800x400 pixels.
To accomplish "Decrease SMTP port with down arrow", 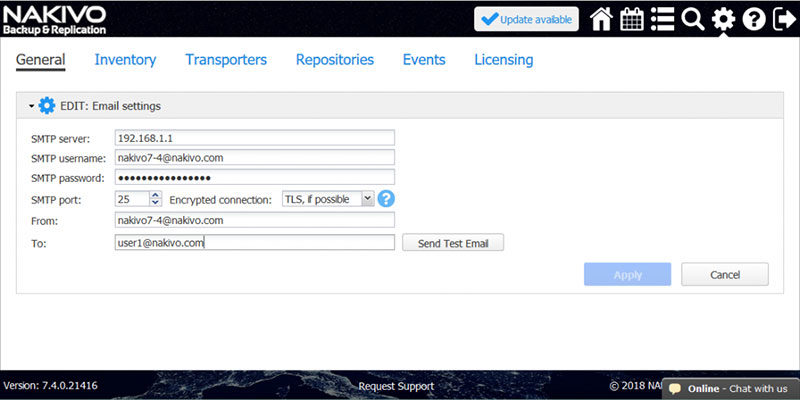I will 156,203.
